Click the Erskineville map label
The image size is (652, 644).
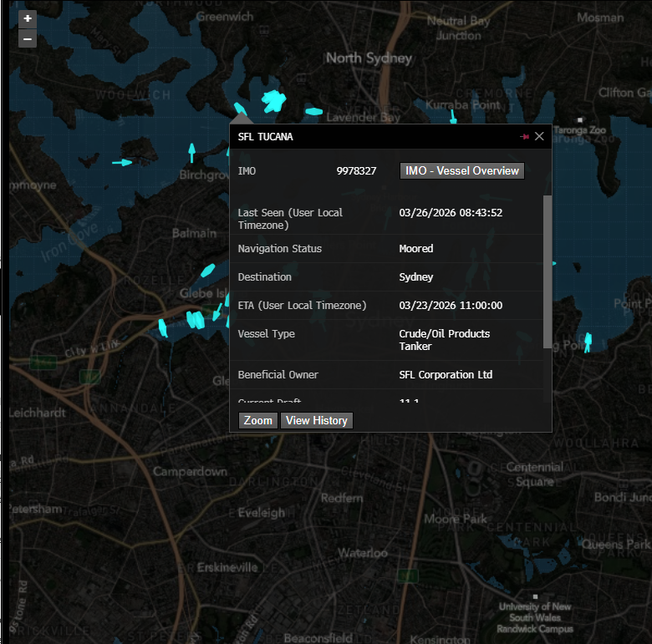tap(227, 567)
